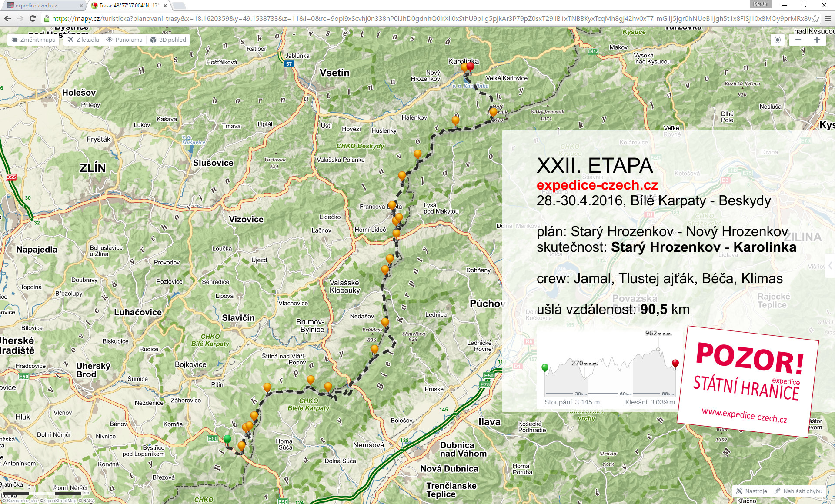Click the Slavičín town label

(238, 318)
